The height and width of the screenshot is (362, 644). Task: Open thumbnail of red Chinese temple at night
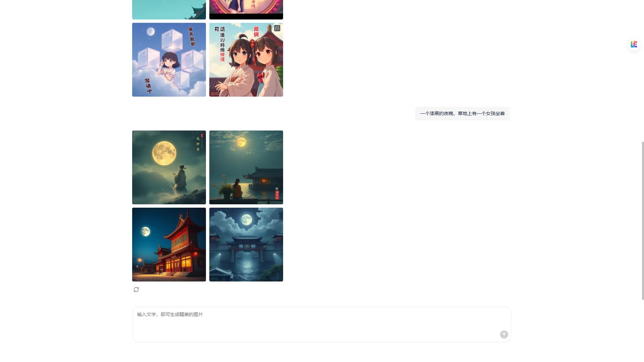click(x=169, y=245)
